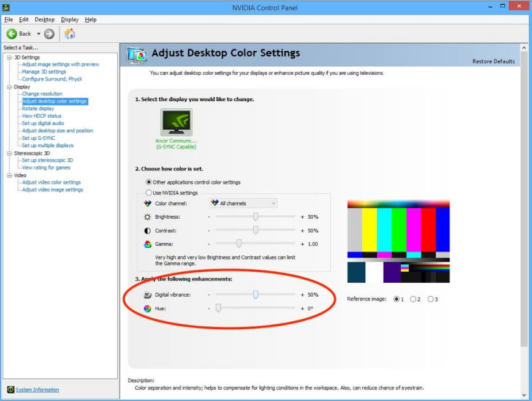Collapse the Stereoscopic 3D tree node
Screen dimensions: 532x401
[10, 153]
